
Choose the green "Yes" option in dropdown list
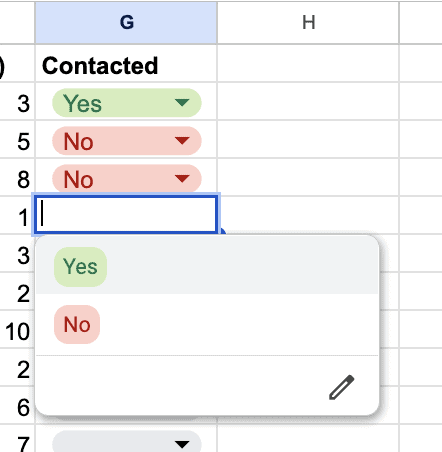(x=80, y=267)
